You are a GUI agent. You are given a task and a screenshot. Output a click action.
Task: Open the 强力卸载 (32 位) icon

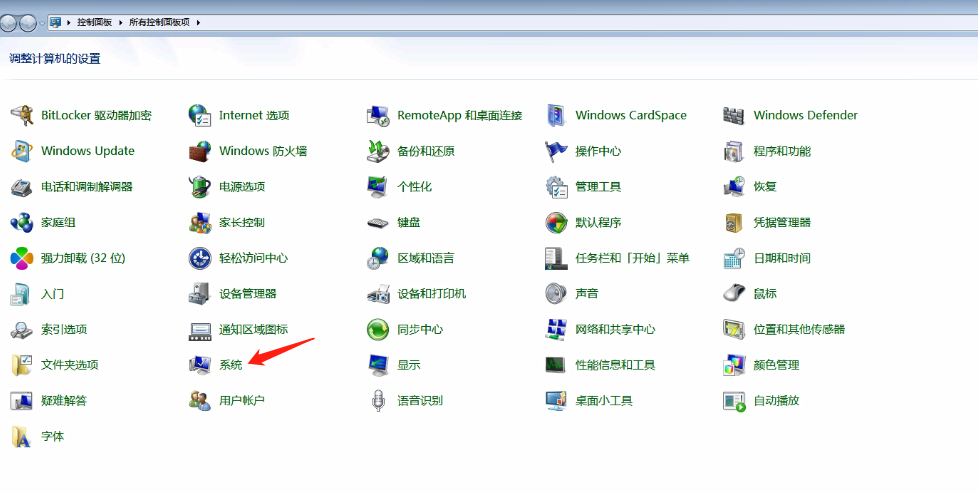pyautogui.click(x=22, y=258)
